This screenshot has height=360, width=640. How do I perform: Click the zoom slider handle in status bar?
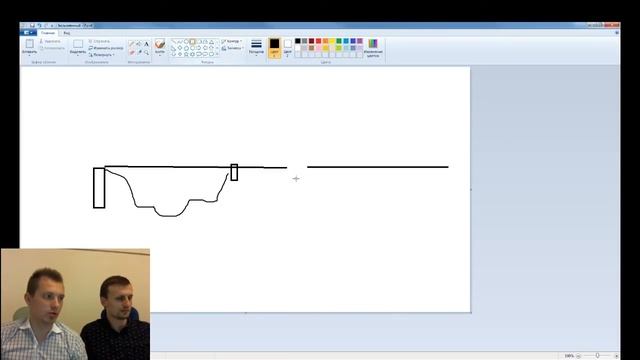[598, 356]
